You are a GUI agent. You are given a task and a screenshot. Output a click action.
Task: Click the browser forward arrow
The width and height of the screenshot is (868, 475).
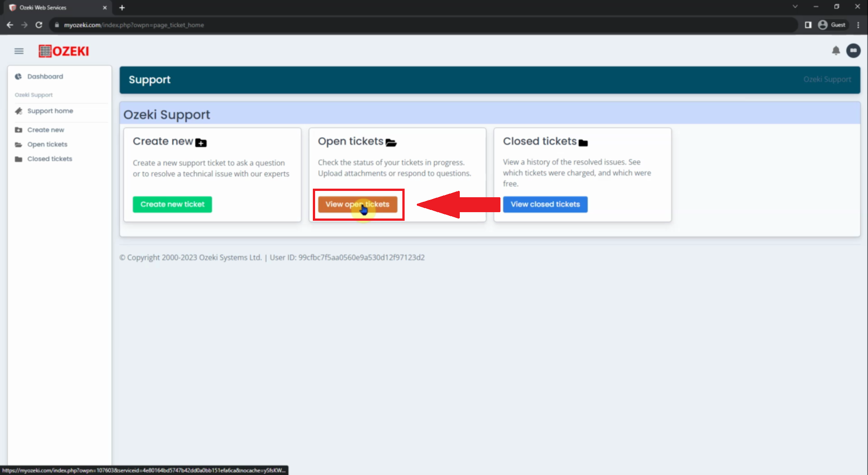pyautogui.click(x=24, y=25)
